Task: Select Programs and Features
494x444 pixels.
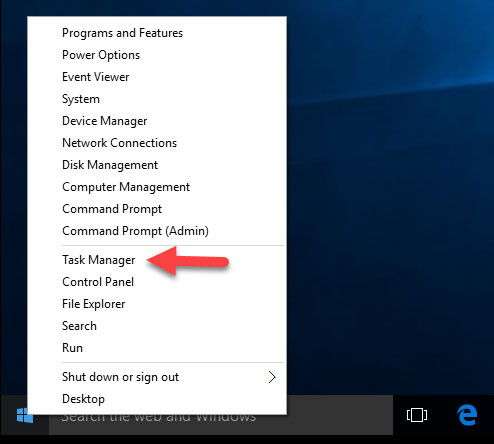Action: (x=122, y=33)
